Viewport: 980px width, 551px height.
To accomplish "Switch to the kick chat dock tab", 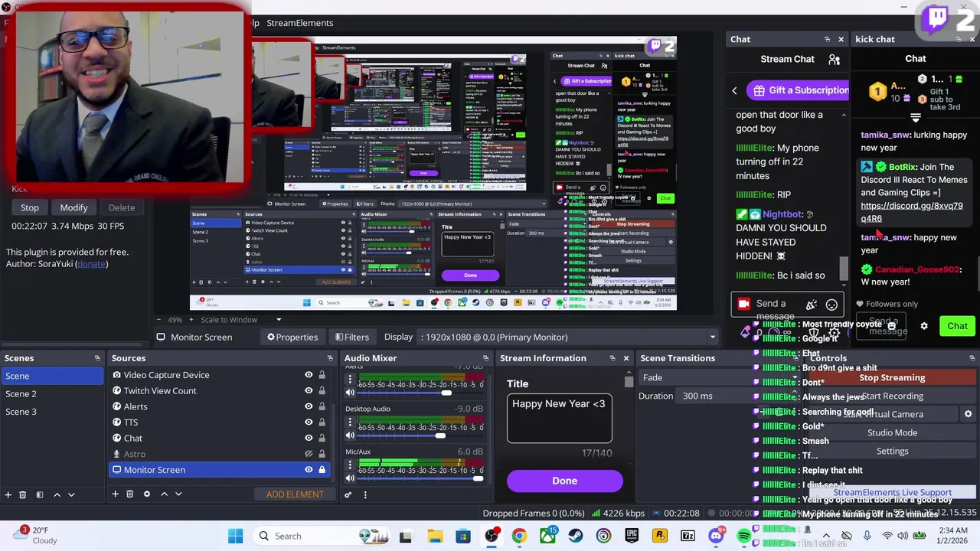I will pyautogui.click(x=875, y=39).
